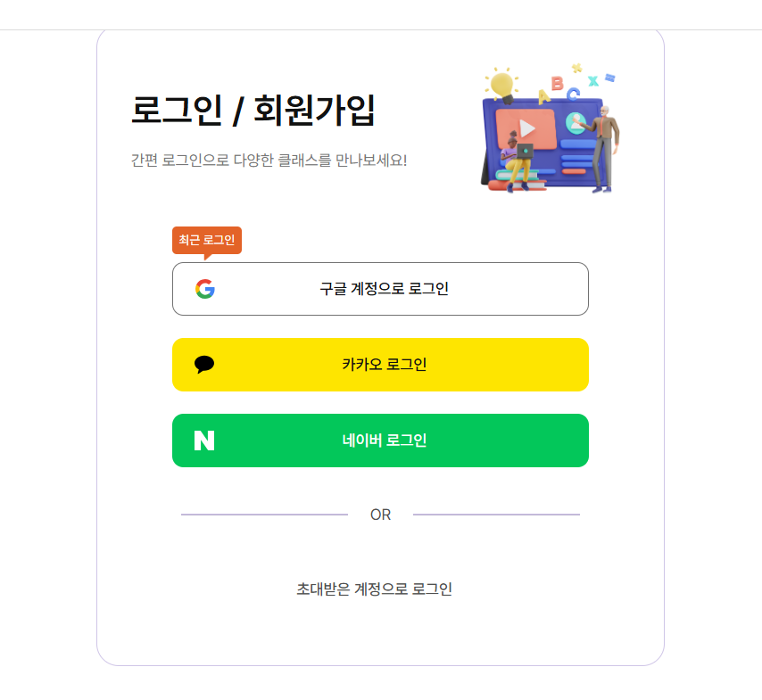Click the Kakao speech bubble icon
The height and width of the screenshot is (700, 762).
click(x=204, y=365)
